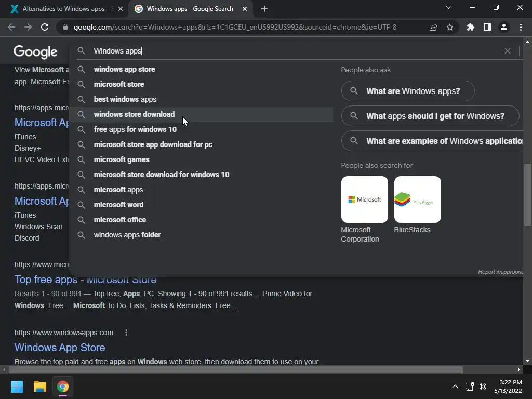Select suggestion 'windows apps folder'
The image size is (532, 399).
(201, 235)
